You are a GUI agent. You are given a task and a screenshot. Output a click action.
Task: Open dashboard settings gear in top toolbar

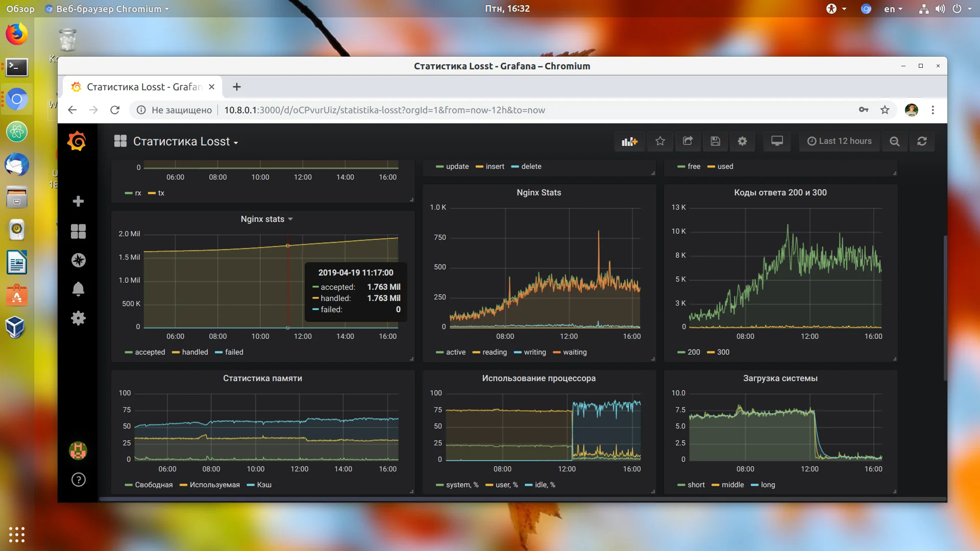pos(742,141)
